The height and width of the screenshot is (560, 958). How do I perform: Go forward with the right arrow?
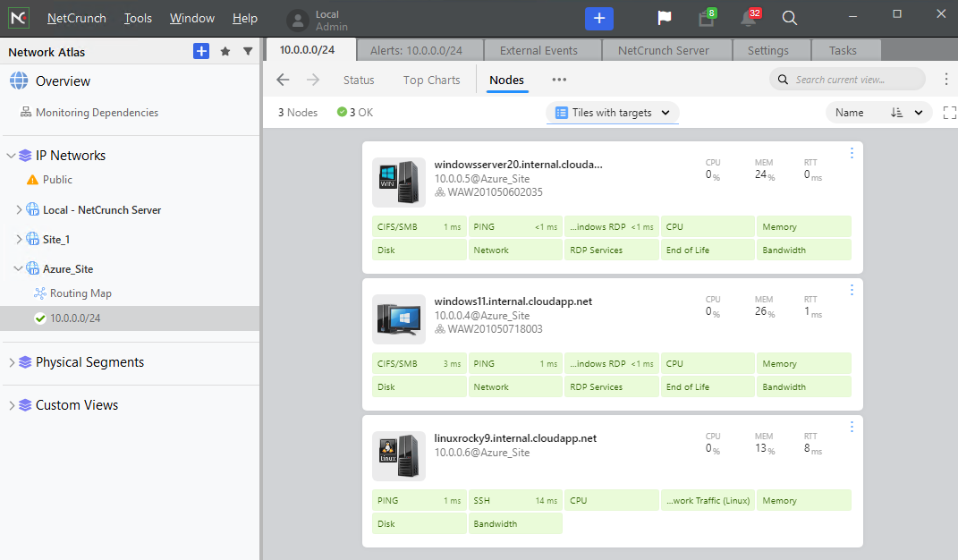pos(313,80)
